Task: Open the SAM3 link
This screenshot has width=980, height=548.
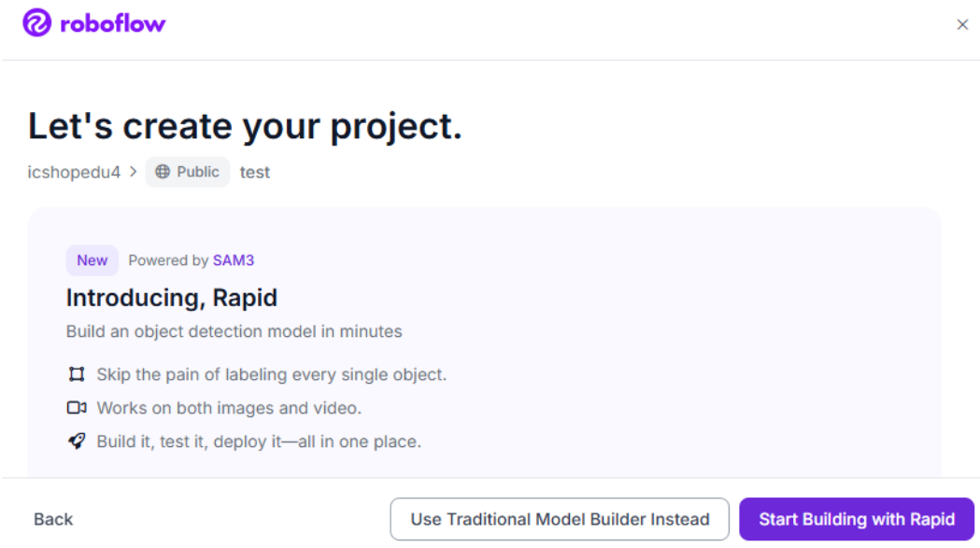Action: click(234, 260)
